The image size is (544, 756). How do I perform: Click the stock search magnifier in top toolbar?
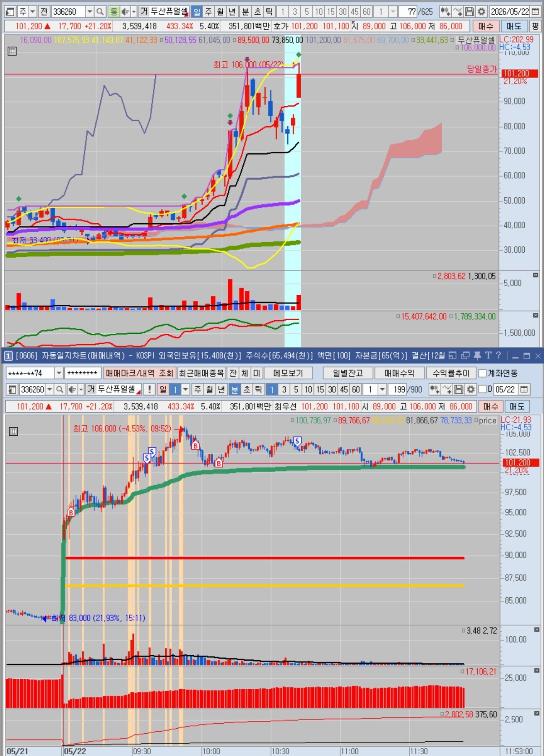coord(100,12)
